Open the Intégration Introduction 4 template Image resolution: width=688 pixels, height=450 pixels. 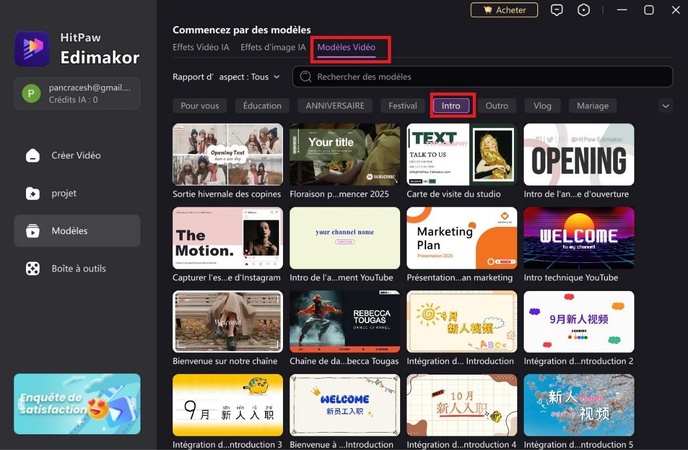462,405
